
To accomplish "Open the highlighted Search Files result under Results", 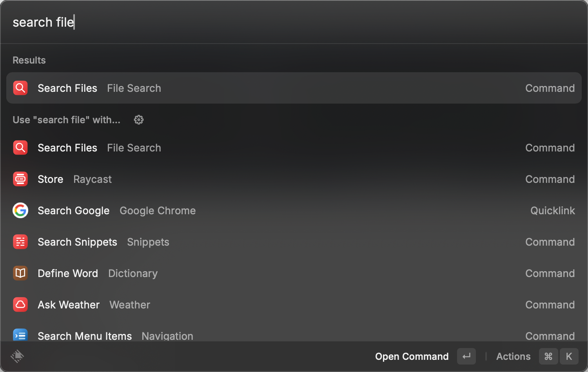I will pos(294,88).
